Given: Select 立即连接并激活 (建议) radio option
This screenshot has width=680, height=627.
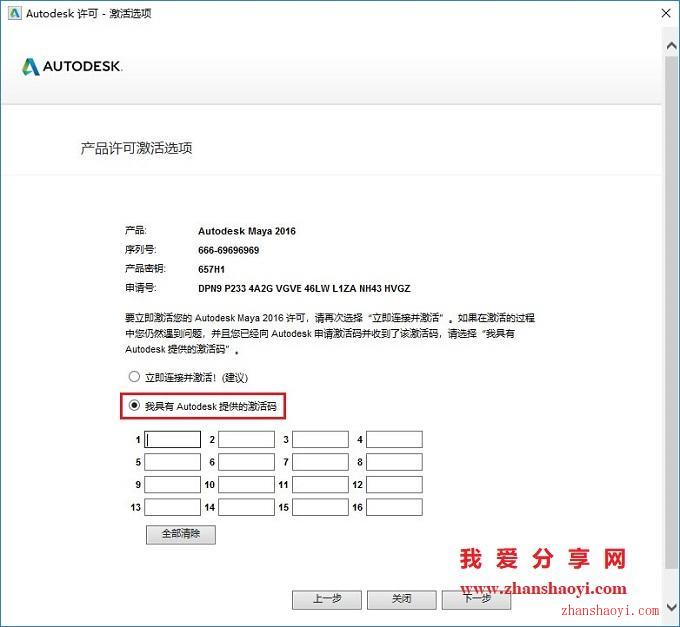Looking at the screenshot, I should click(134, 377).
